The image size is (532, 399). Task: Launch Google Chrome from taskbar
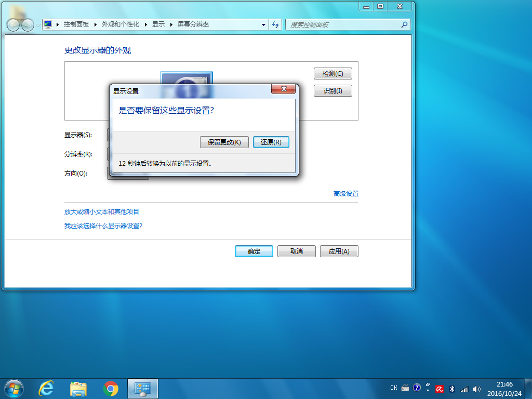coord(111,389)
